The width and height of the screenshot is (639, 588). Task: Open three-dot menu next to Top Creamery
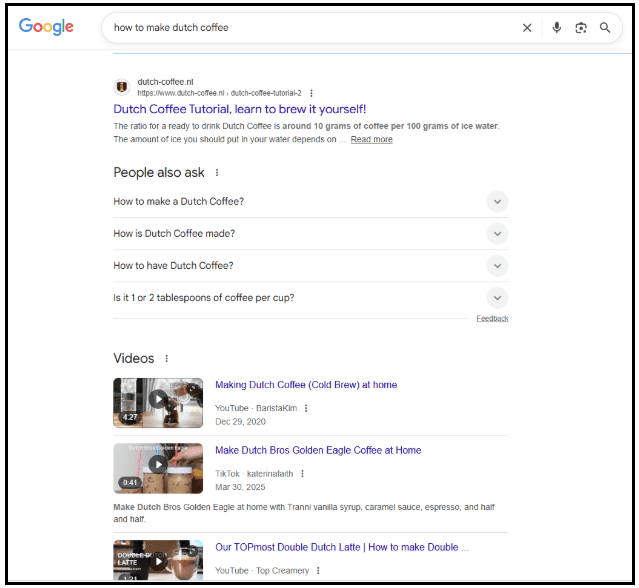[x=318, y=570]
